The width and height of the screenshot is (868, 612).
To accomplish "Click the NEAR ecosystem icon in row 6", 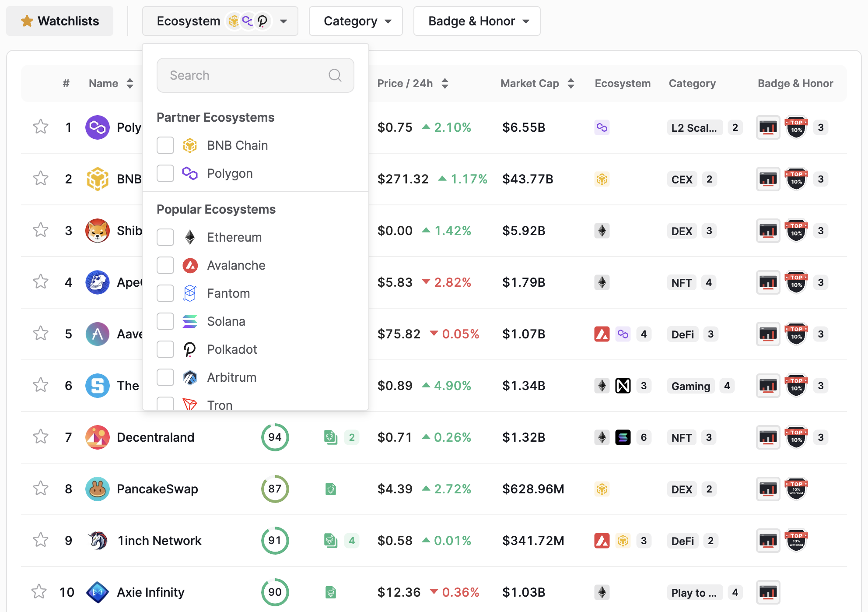I will (x=623, y=386).
